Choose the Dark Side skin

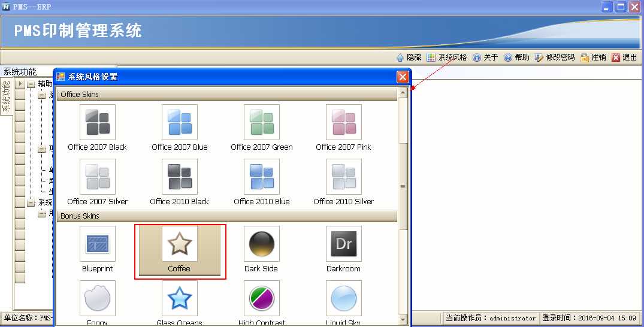pyautogui.click(x=262, y=249)
